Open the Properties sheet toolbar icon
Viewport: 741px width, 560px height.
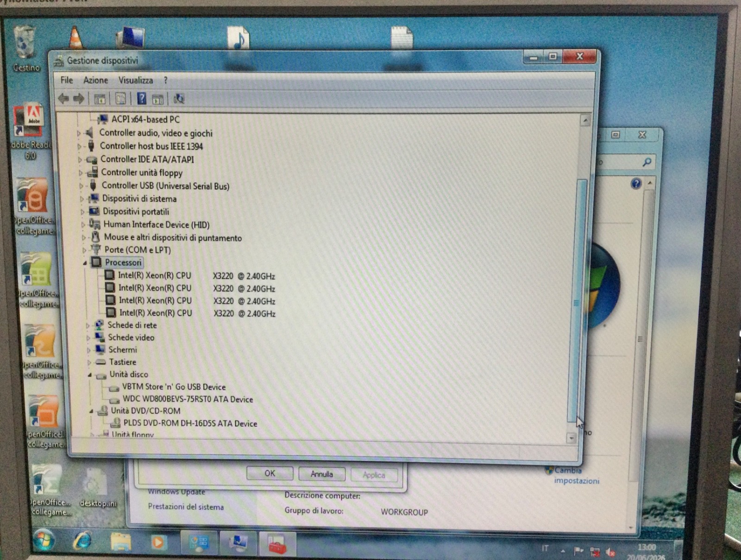(x=120, y=99)
